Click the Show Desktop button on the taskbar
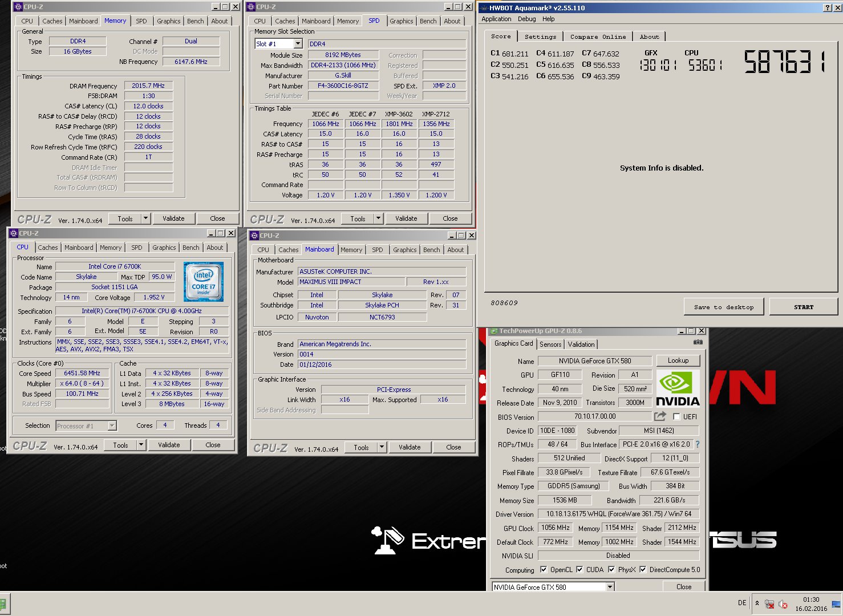This screenshot has width=843, height=616. [837, 604]
